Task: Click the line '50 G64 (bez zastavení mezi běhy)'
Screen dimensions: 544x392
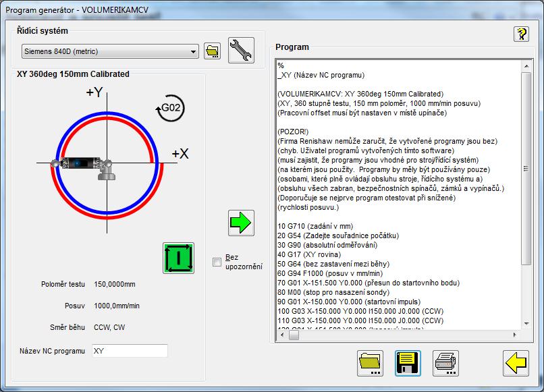Action: click(x=333, y=264)
